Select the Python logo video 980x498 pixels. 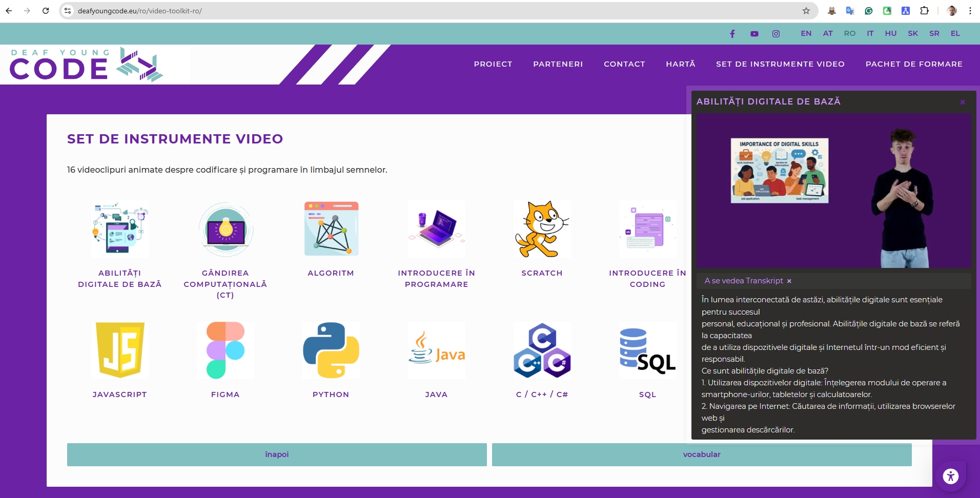[331, 350]
